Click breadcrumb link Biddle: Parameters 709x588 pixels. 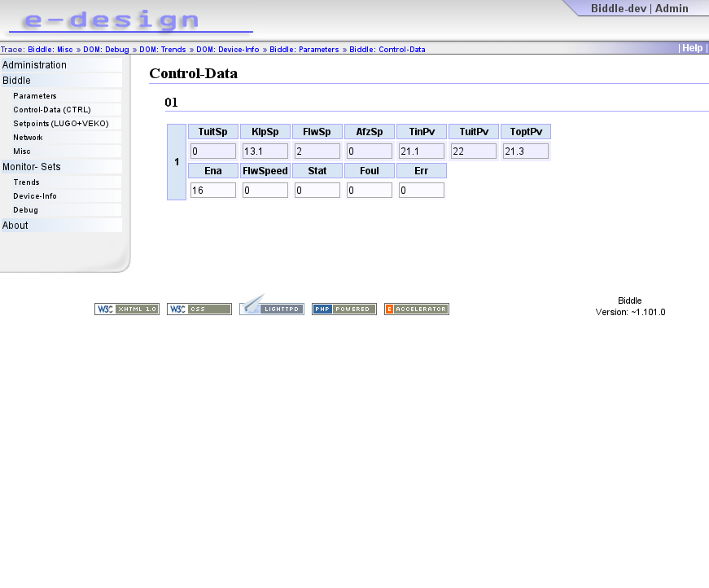pos(304,50)
